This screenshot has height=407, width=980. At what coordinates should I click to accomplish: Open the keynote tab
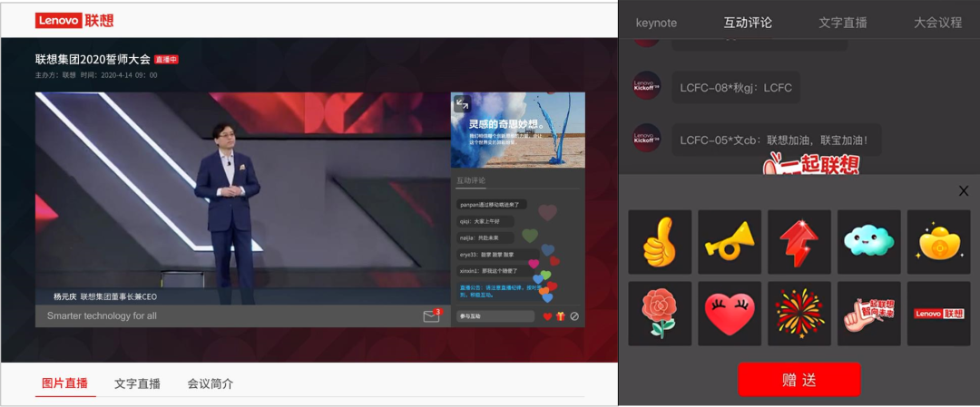[x=656, y=23]
